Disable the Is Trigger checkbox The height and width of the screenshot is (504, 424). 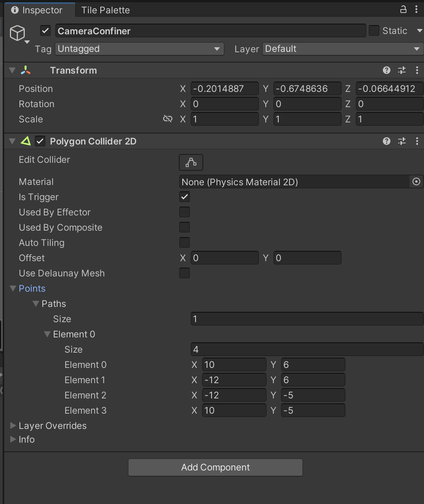pyautogui.click(x=185, y=197)
